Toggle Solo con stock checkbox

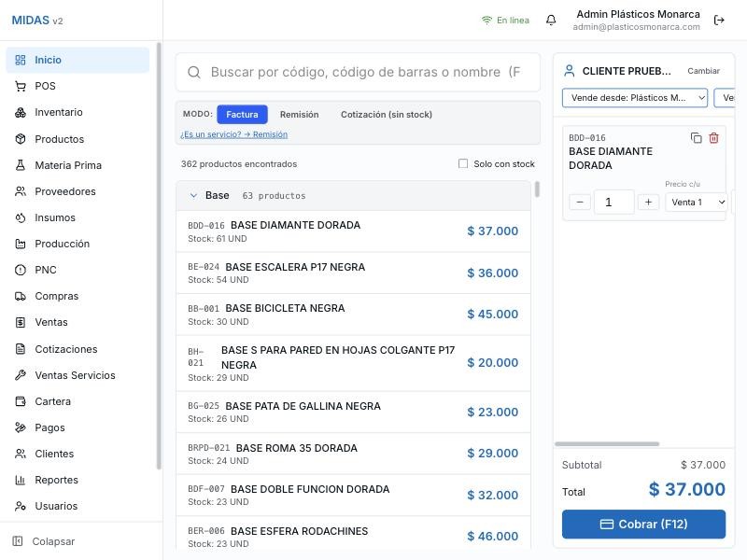tap(463, 164)
